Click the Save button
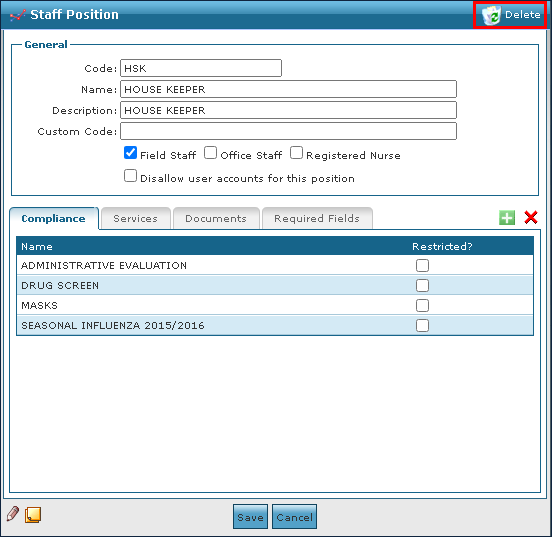This screenshot has width=552, height=537. tap(250, 517)
